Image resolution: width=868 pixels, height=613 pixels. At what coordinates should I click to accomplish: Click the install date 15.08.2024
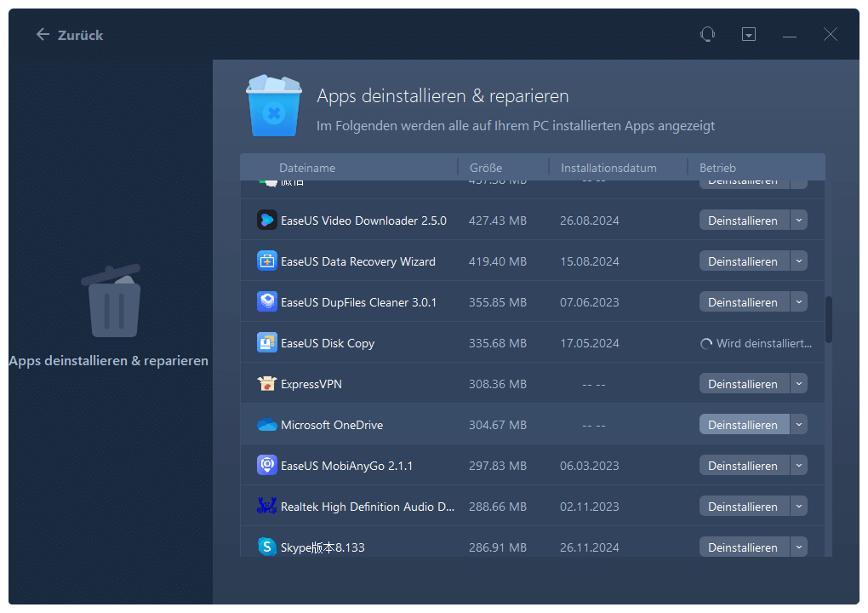point(590,261)
